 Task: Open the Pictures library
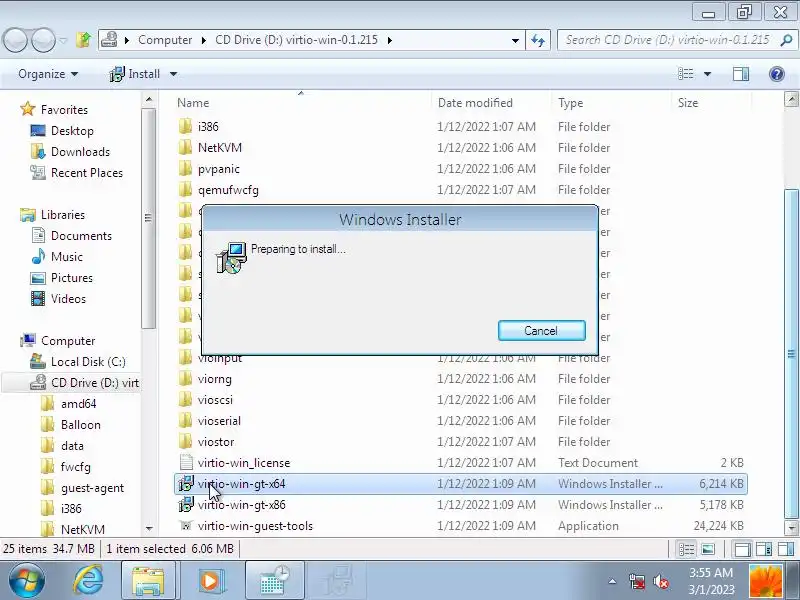point(72,278)
